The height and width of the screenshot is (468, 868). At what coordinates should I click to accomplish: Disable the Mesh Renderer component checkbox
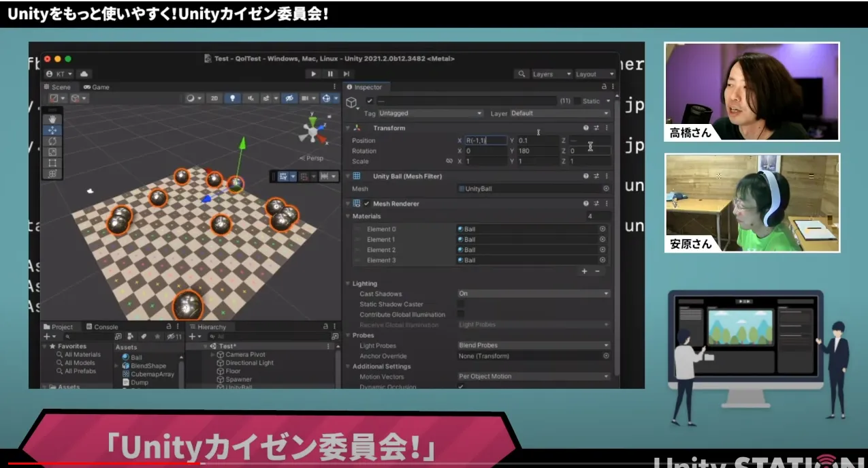[x=367, y=204]
